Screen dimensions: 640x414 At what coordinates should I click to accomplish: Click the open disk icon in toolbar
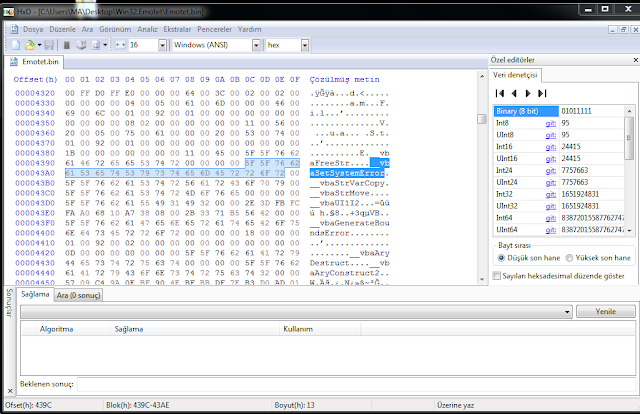(x=81, y=45)
